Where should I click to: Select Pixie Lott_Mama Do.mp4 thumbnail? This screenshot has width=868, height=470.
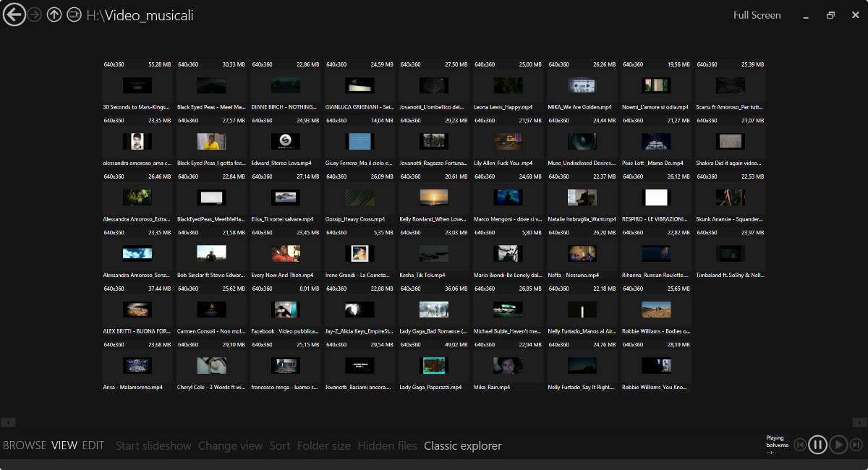pyautogui.click(x=656, y=142)
